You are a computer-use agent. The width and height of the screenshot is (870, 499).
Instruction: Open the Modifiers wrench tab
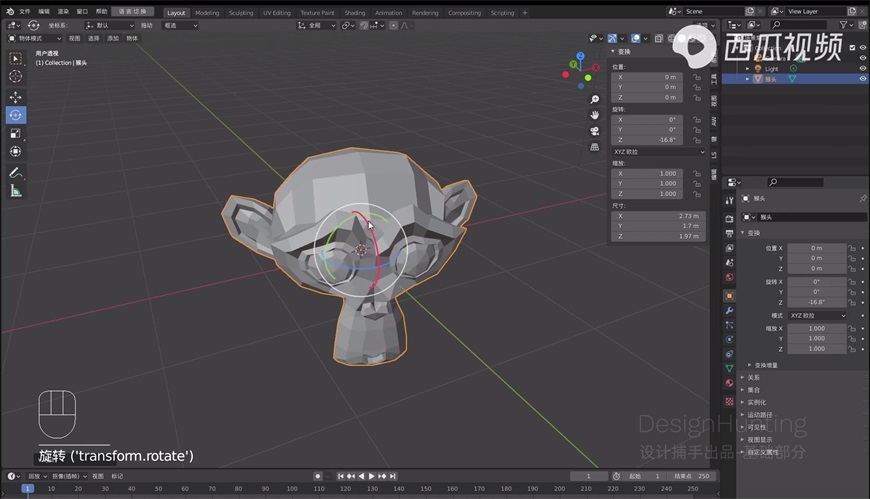[x=729, y=310]
